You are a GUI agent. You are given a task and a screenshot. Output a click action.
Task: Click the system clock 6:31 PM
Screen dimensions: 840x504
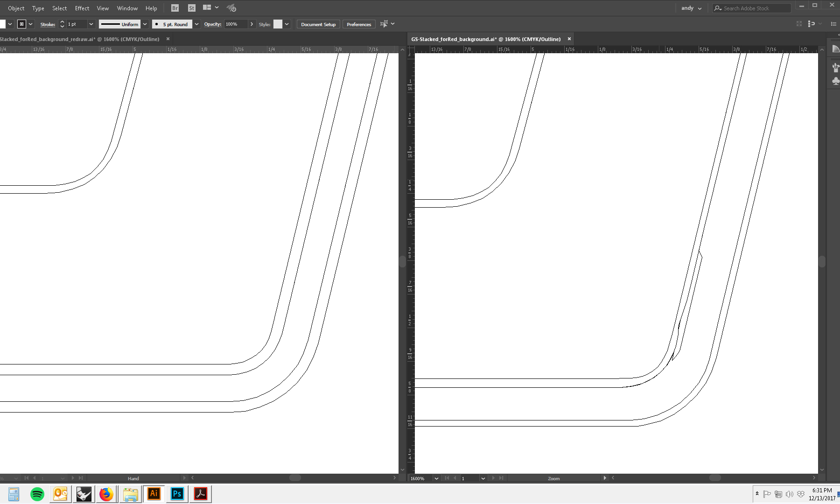[822, 490]
